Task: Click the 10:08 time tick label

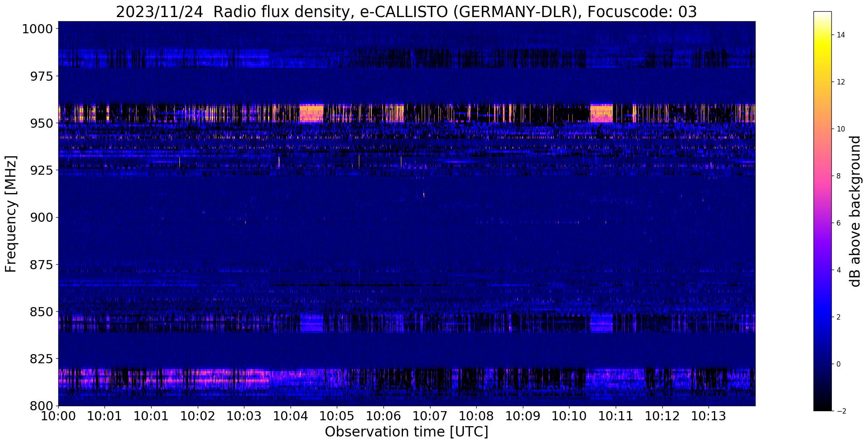Action: 476,416
